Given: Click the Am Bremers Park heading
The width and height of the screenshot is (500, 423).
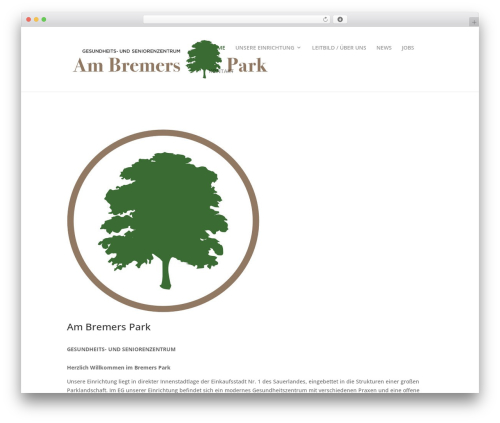Looking at the screenshot, I should (109, 327).
